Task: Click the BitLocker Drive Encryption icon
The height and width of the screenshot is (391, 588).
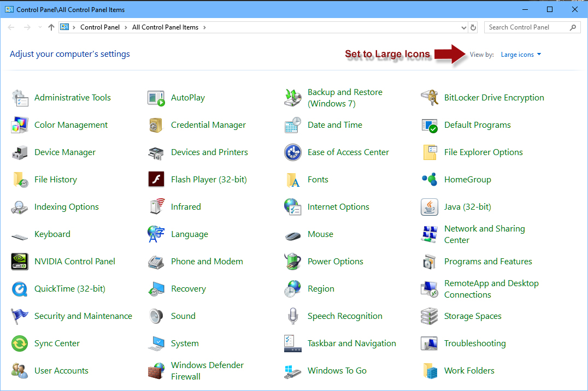Action: (430, 98)
